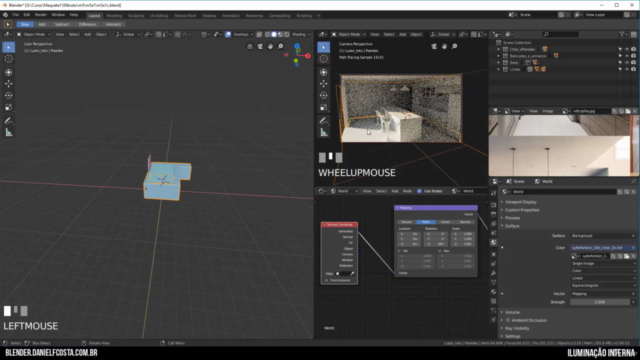Select the Measure tool in left viewport

click(x=9, y=133)
